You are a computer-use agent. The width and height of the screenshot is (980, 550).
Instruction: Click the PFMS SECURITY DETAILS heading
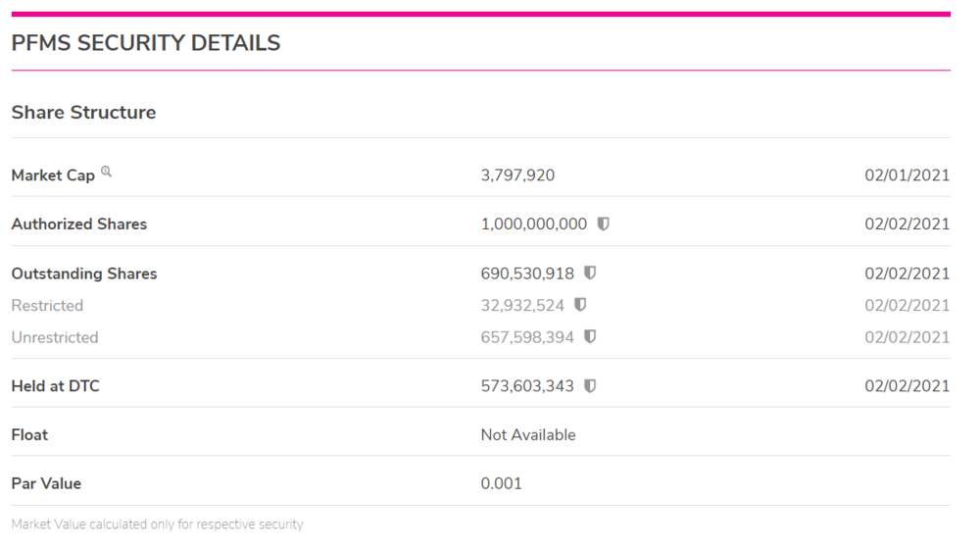[x=146, y=43]
